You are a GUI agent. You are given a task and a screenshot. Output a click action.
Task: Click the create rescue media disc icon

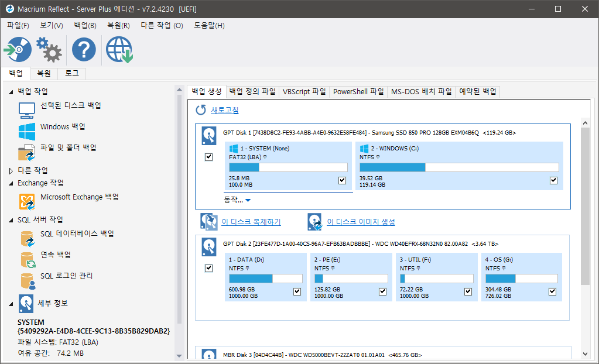tap(18, 49)
